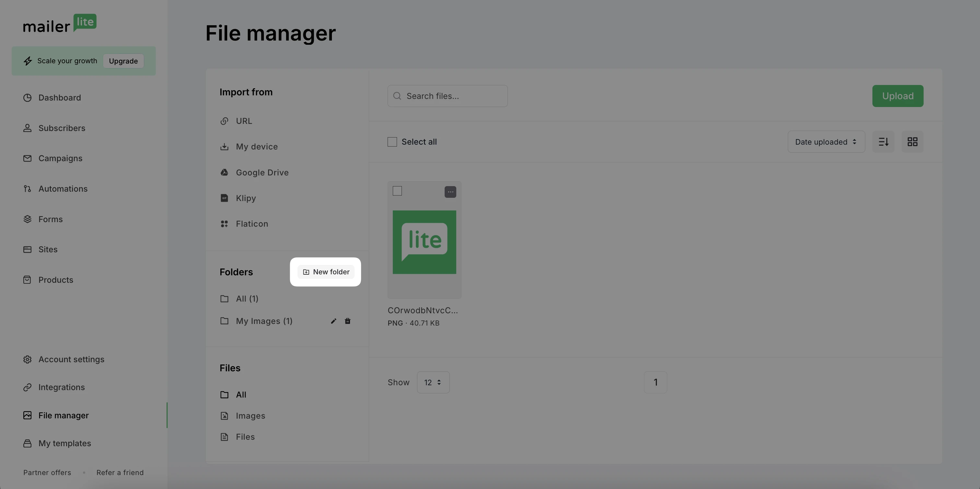Screen dimensions: 980x489
Task: Click the green Upload button
Action: point(897,96)
